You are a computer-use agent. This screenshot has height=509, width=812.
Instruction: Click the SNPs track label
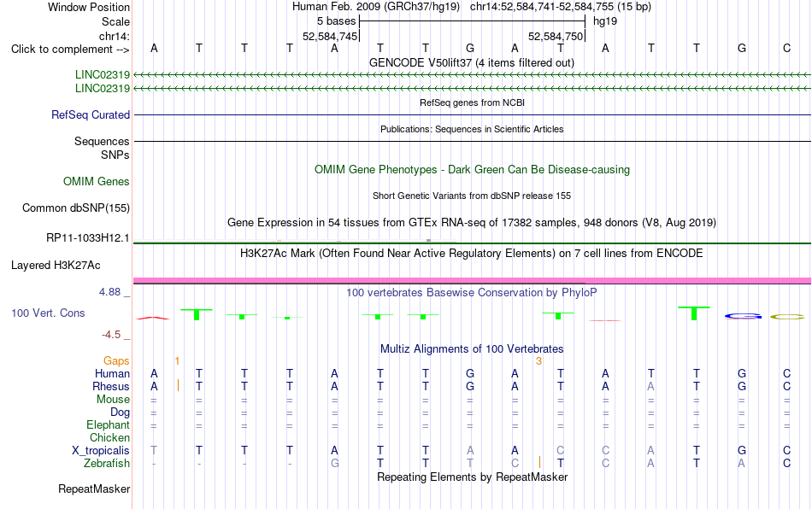click(x=115, y=155)
